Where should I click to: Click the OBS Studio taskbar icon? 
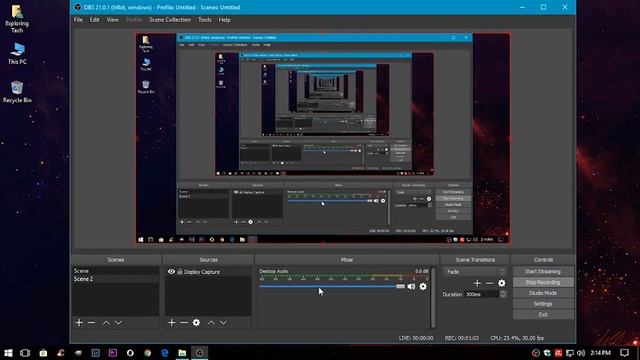pos(200,353)
